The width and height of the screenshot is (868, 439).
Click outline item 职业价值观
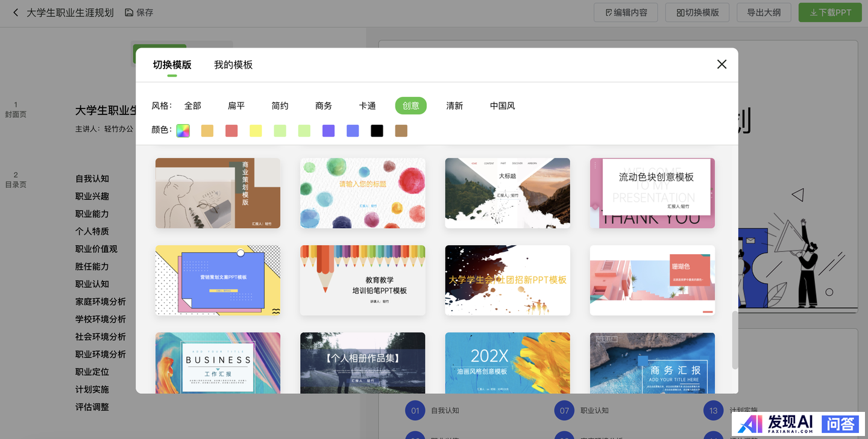coord(96,249)
